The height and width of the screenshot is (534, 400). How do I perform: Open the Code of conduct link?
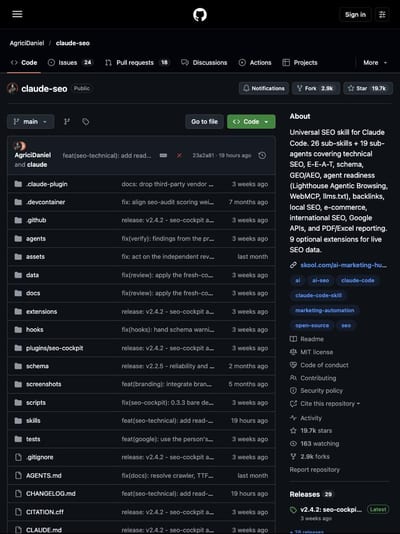point(324,365)
